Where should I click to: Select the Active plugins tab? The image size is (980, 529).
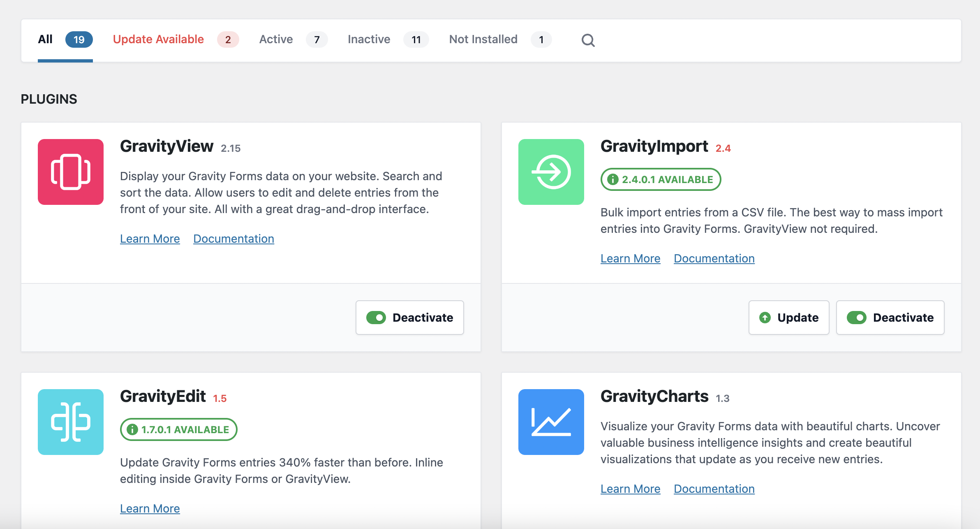pos(276,39)
